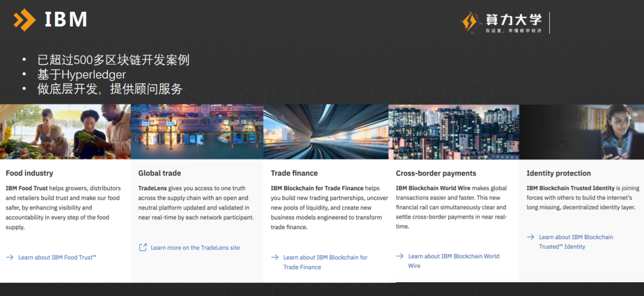Follow Learn about IBM Blockchain World Wire
Screen dimensions: 644x296
coord(453,261)
